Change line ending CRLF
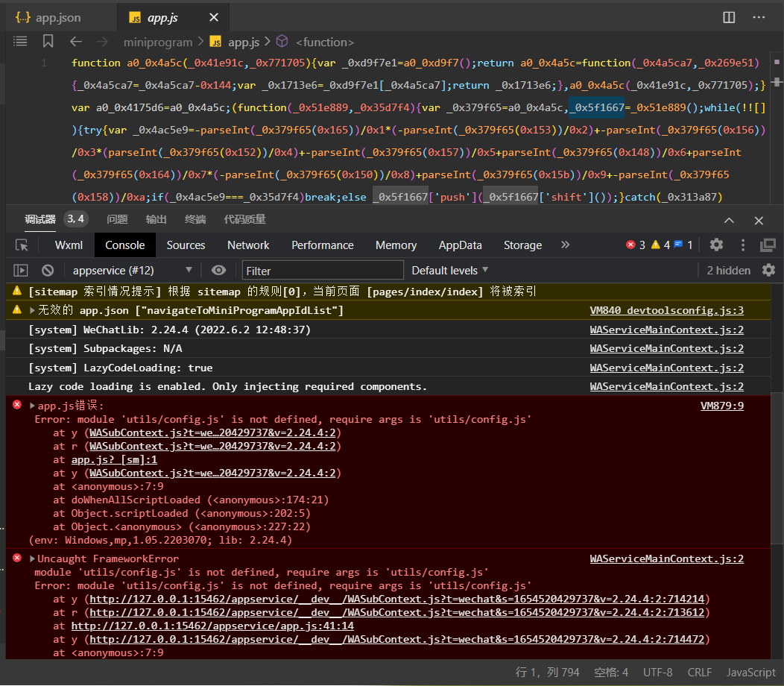784x686 pixels. pyautogui.click(x=700, y=672)
